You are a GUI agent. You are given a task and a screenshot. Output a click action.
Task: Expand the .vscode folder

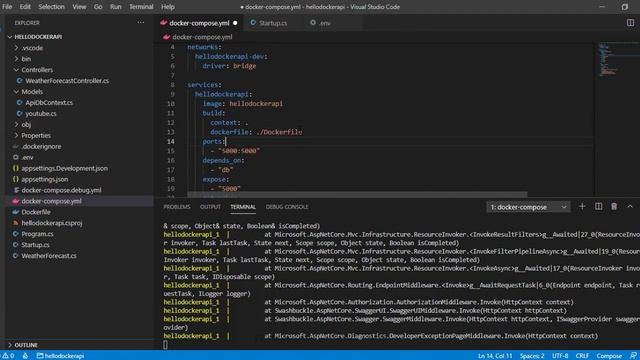pyautogui.click(x=32, y=48)
